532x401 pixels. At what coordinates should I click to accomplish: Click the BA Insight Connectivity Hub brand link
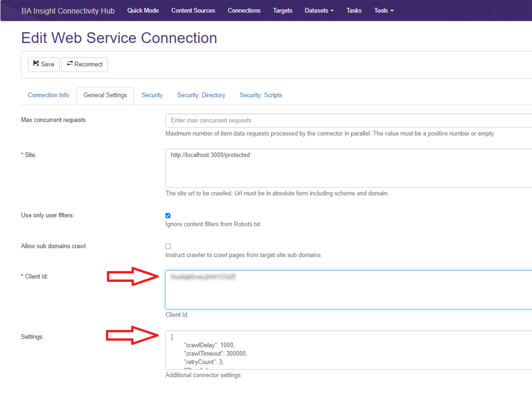(x=68, y=11)
